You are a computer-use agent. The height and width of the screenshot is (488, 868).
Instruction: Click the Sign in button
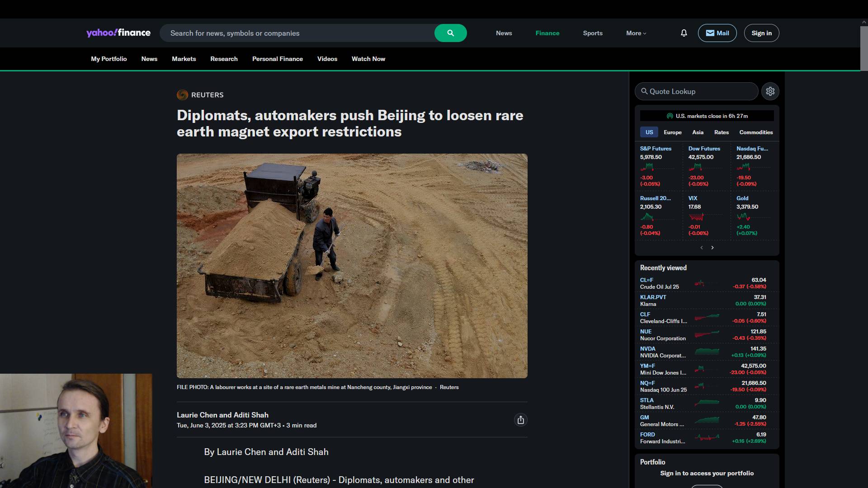pyautogui.click(x=761, y=33)
